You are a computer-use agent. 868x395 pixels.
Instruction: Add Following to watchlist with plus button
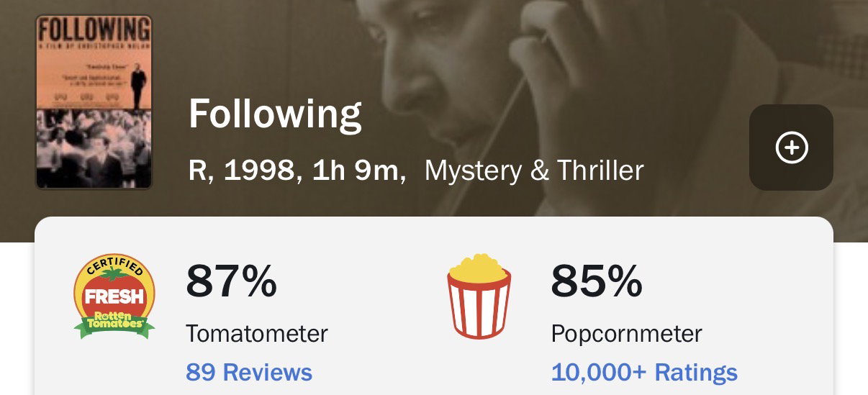click(791, 147)
